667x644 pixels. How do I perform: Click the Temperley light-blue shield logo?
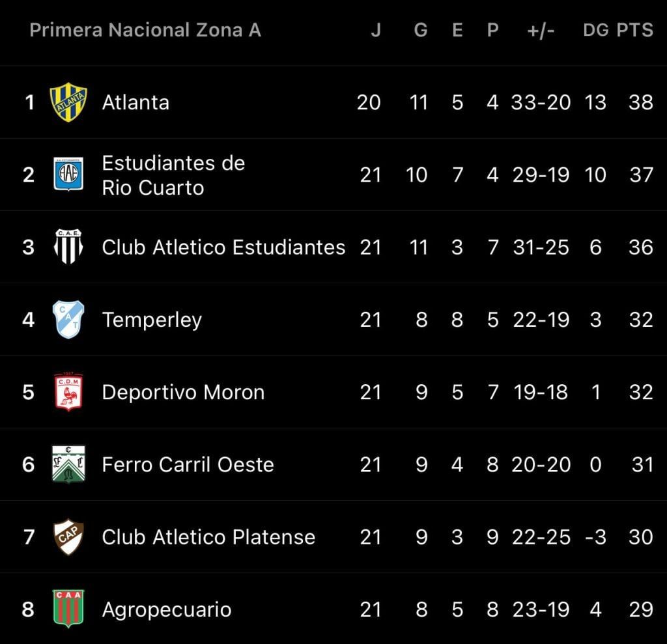[x=68, y=320]
